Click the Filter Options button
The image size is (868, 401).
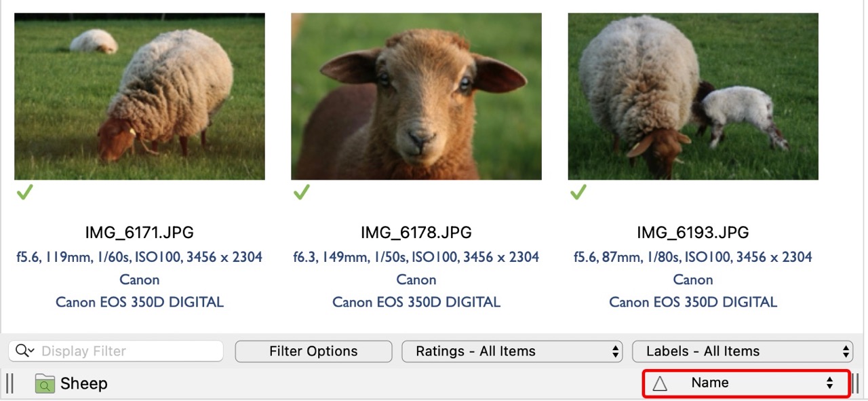(x=313, y=351)
